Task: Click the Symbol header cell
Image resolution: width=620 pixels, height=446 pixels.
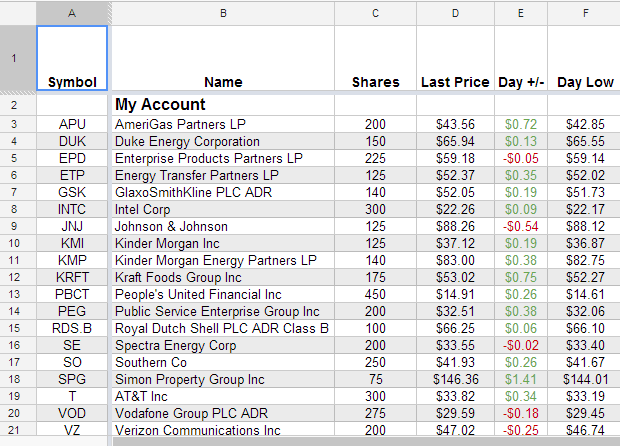Action: 72,59
